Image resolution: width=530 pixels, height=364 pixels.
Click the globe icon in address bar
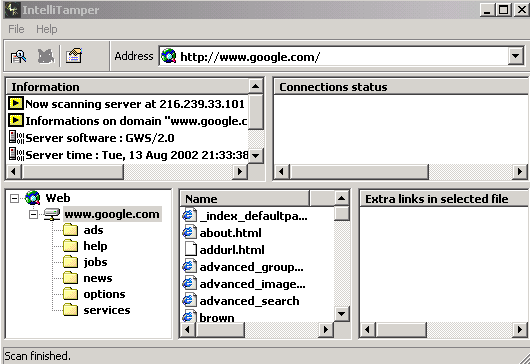(x=168, y=56)
